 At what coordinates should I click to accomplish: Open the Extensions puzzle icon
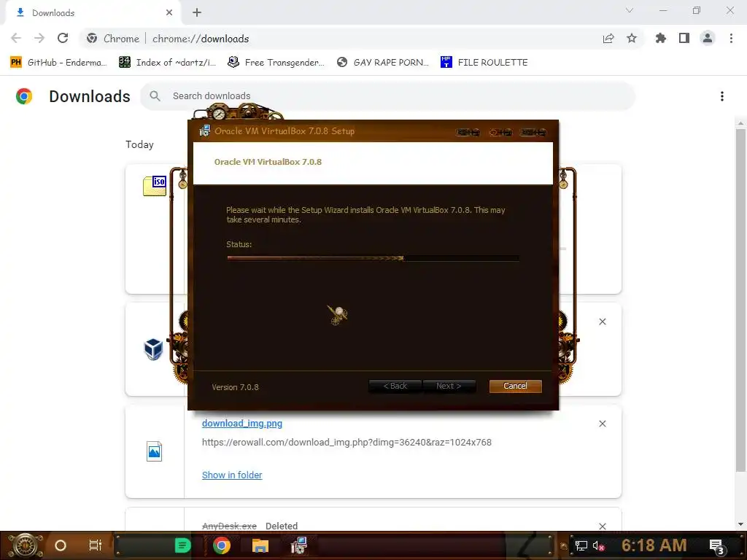(x=661, y=38)
